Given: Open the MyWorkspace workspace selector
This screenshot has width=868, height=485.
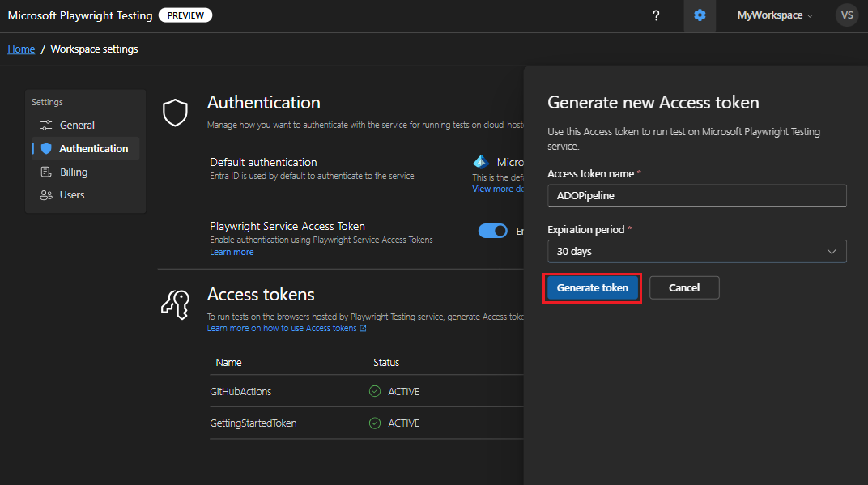Looking at the screenshot, I should click(x=775, y=15).
